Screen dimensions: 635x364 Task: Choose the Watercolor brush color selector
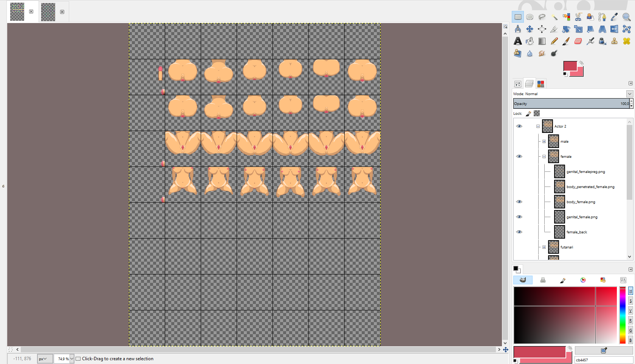[x=563, y=280]
